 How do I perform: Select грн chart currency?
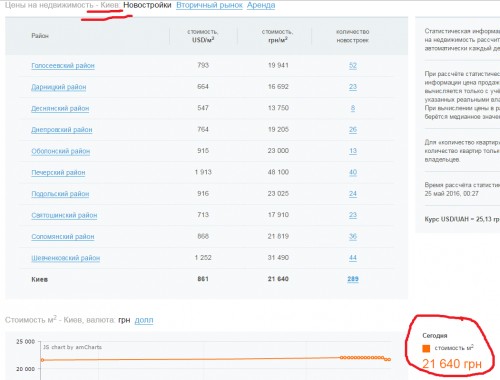pyautogui.click(x=124, y=320)
